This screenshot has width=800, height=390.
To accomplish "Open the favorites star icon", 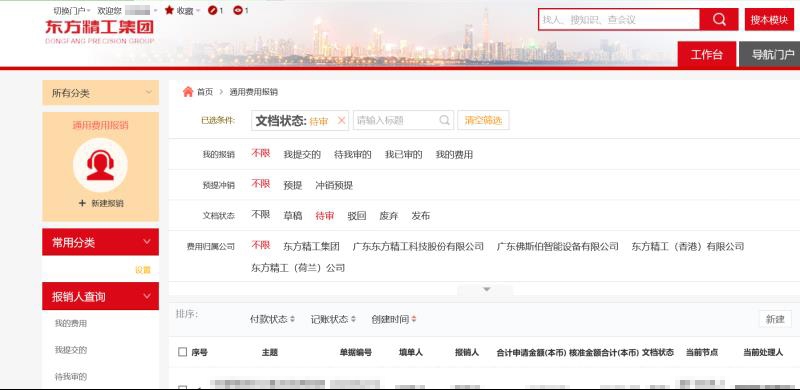I will point(169,10).
